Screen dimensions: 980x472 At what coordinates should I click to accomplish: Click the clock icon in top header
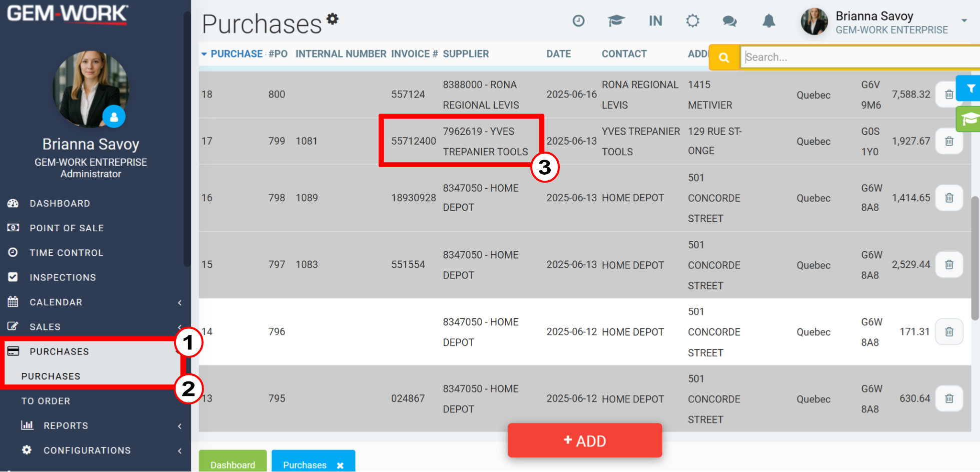(x=578, y=21)
